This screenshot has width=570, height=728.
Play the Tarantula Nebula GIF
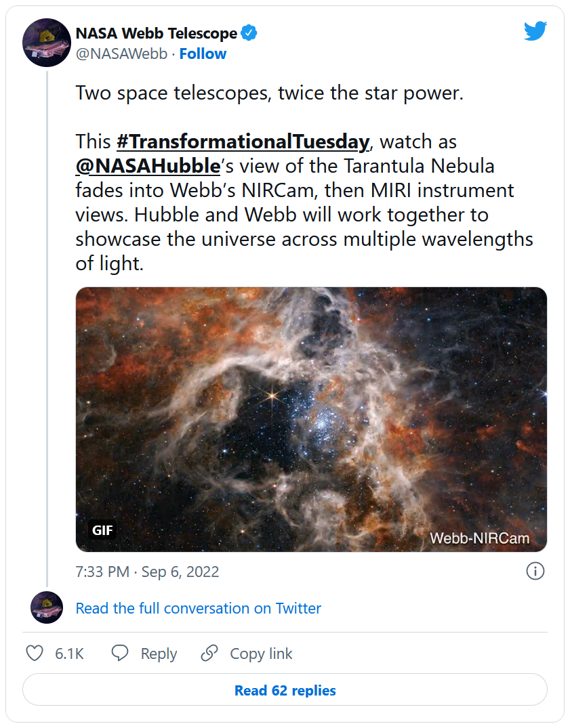tap(311, 419)
